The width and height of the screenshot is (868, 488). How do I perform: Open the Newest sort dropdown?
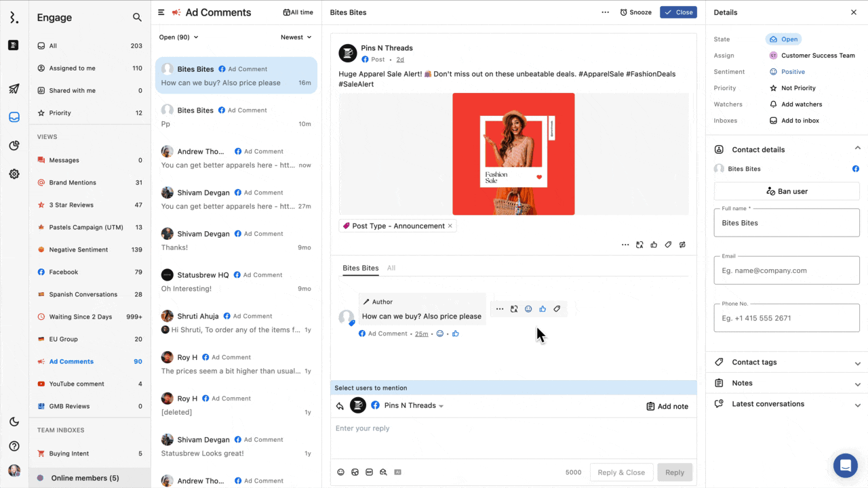296,37
